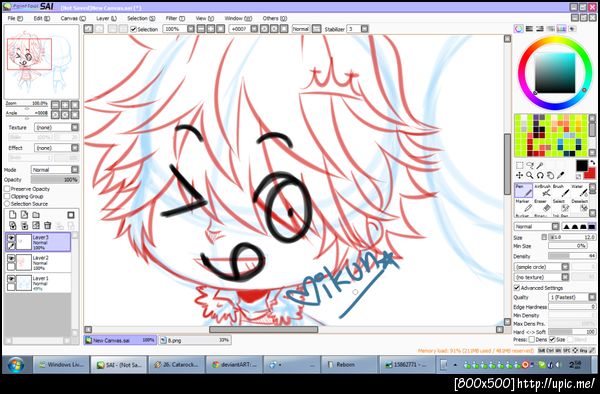Viewport: 600px width, 394px height.
Task: Click the undo button in toolbar
Action: coord(88,29)
